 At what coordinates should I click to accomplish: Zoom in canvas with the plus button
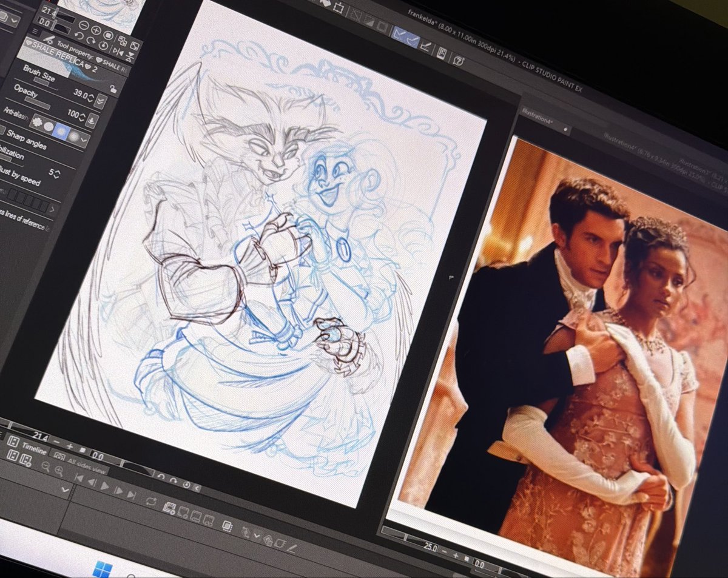click(70, 446)
